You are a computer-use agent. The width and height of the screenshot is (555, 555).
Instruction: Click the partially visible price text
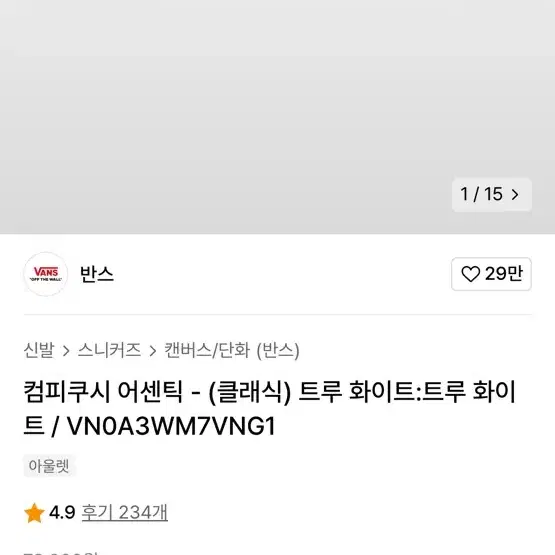pos(60,553)
